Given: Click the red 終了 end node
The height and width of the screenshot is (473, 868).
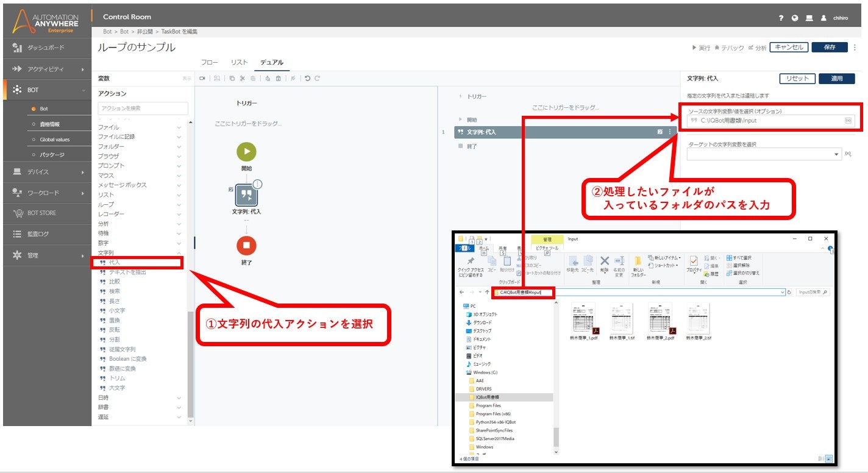Looking at the screenshot, I should tap(246, 245).
